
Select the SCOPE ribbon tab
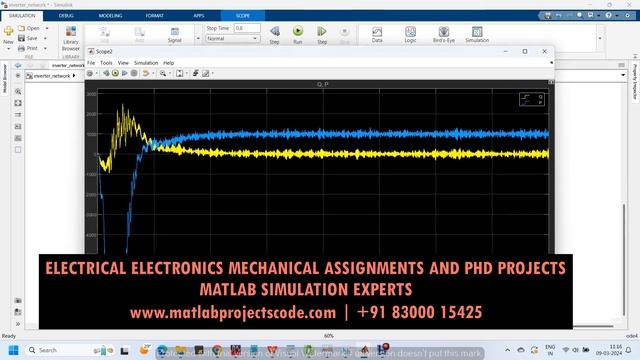242,16
